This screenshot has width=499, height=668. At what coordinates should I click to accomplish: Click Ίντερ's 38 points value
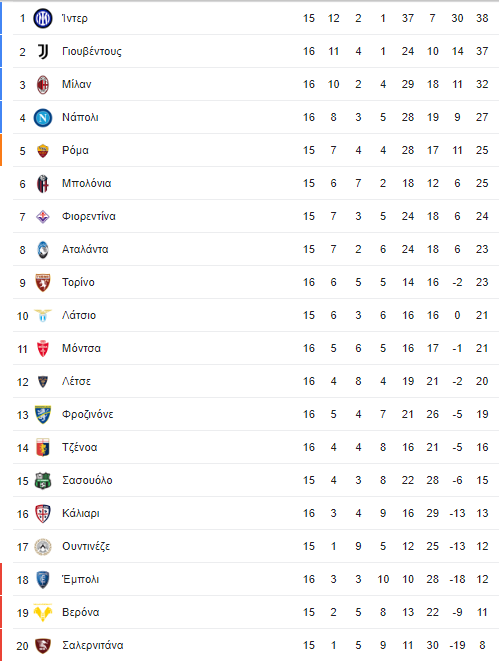[x=482, y=18]
